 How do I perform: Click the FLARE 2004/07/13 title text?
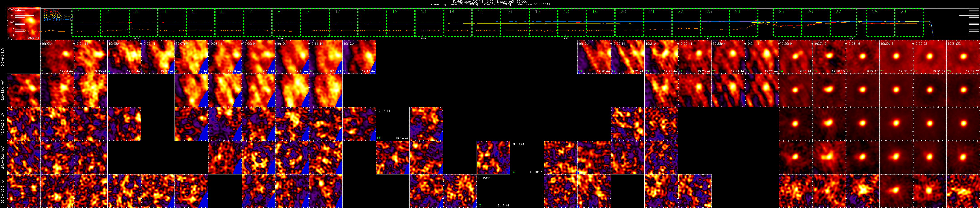pos(490,2)
